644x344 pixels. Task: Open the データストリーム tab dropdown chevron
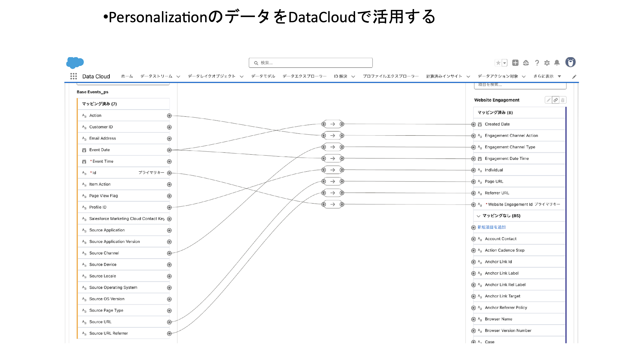(x=178, y=77)
